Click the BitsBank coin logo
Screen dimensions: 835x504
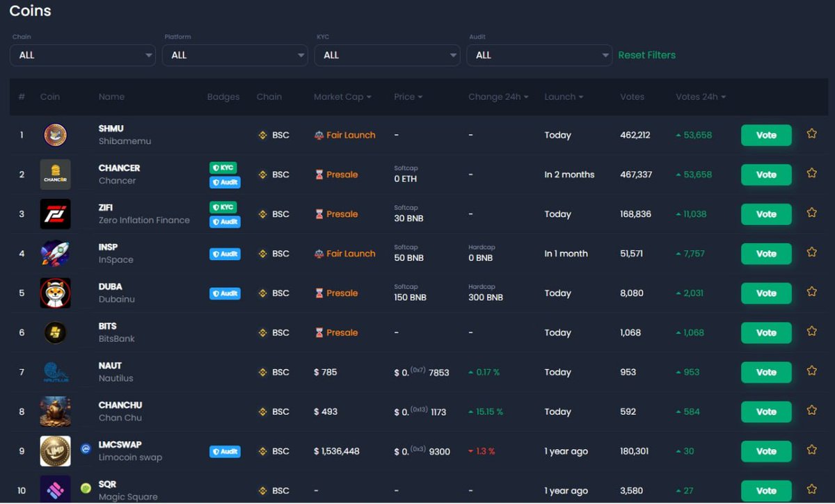click(x=55, y=333)
